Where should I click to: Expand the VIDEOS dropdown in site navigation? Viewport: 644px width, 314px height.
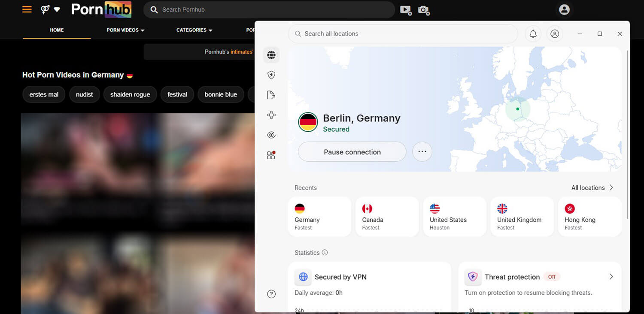pos(125,30)
